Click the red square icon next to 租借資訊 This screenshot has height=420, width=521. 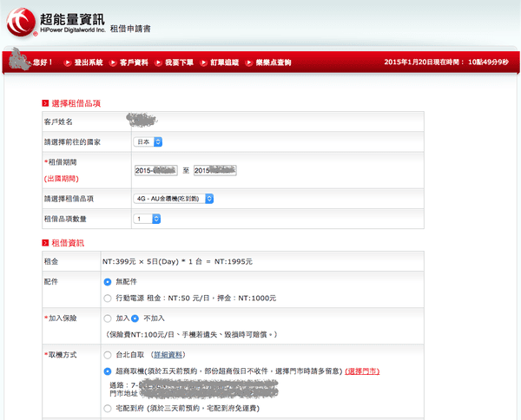(45, 243)
